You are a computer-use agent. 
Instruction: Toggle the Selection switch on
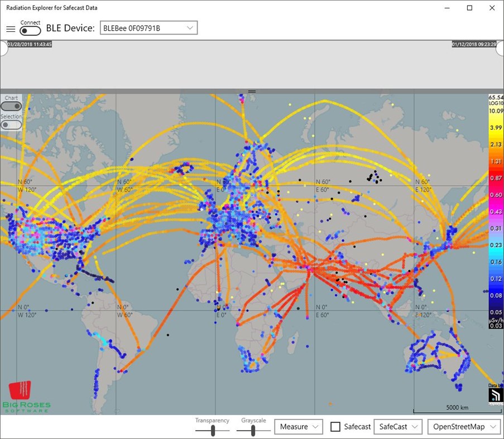[x=11, y=124]
